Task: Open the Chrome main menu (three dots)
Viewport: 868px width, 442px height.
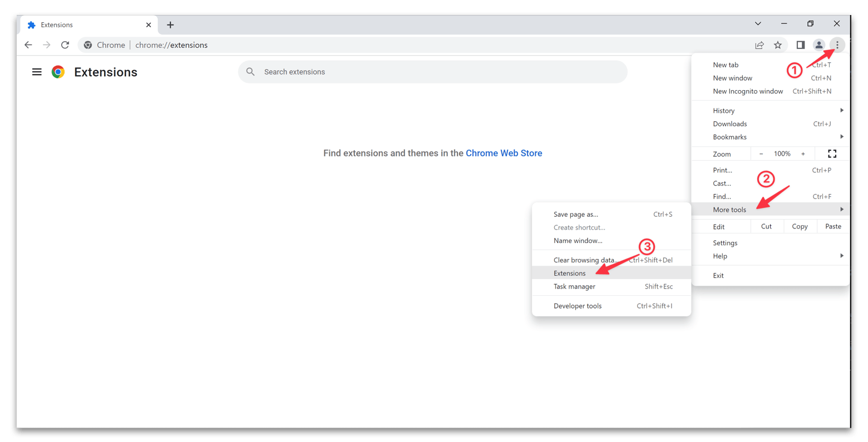Action: 837,45
